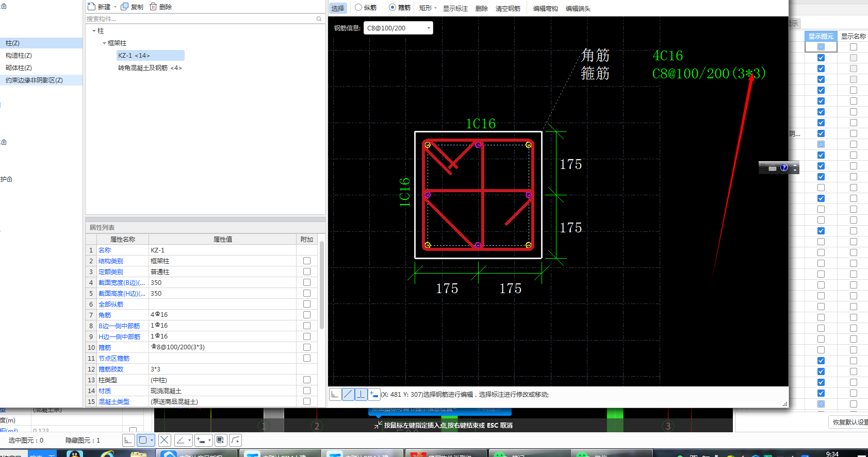The image size is (868, 457).
Task: Click 编辑弯钩 in rebar toolbar
Action: (546, 8)
